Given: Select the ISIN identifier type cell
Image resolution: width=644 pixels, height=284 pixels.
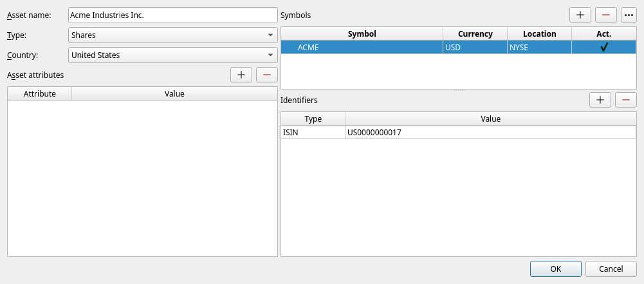Looking at the screenshot, I should click(x=313, y=133).
